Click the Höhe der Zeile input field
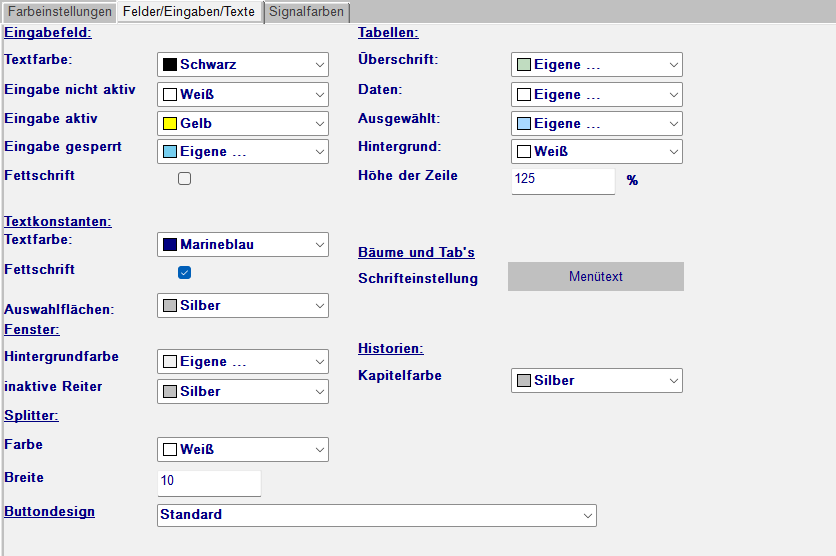 (x=562, y=181)
